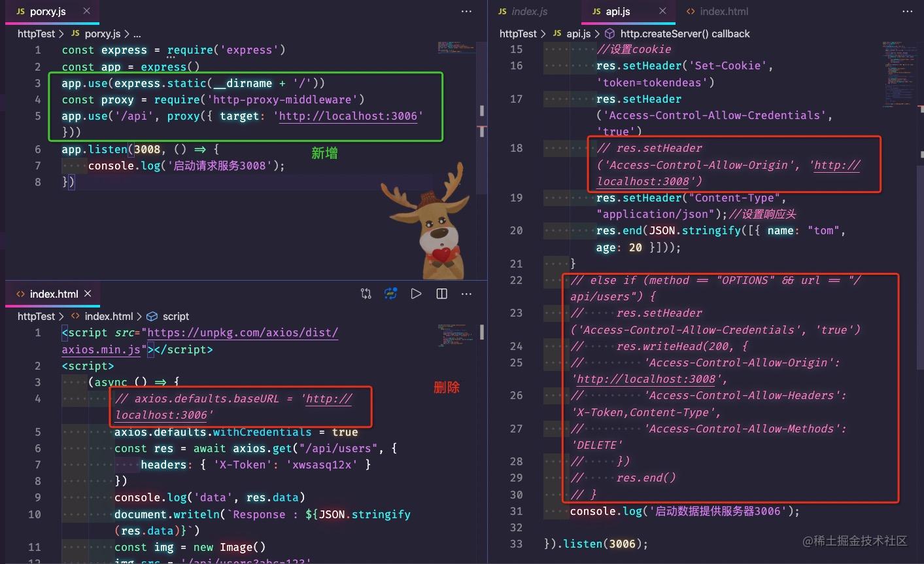
Task: Switch to the index.js tab
Action: [522, 11]
